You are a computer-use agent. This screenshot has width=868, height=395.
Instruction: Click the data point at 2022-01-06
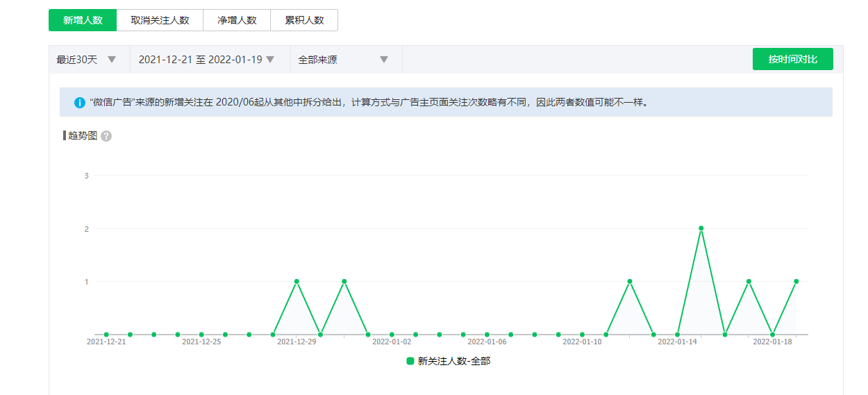pyautogui.click(x=487, y=335)
